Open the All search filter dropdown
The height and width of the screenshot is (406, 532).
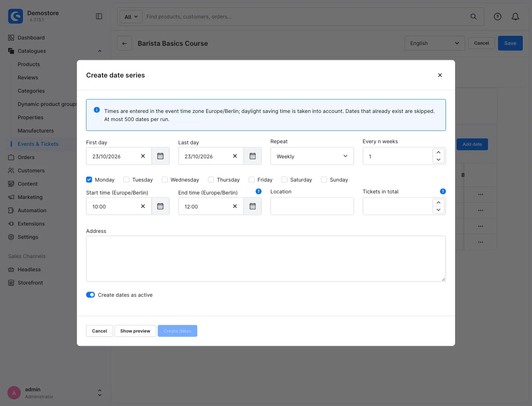point(131,17)
